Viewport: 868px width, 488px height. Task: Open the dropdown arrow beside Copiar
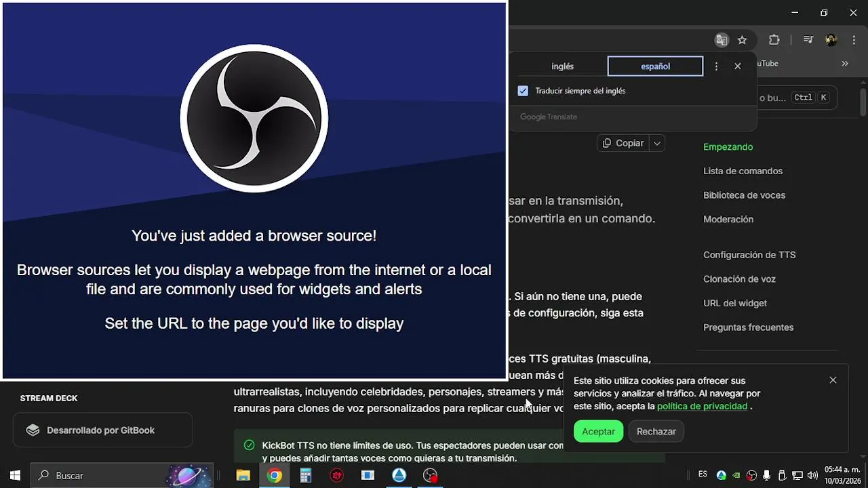(657, 143)
